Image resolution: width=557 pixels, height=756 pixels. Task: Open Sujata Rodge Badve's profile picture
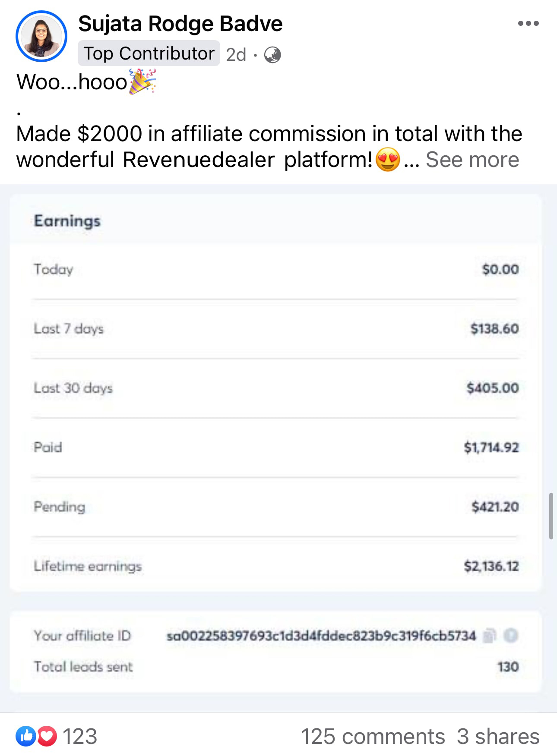(41, 36)
